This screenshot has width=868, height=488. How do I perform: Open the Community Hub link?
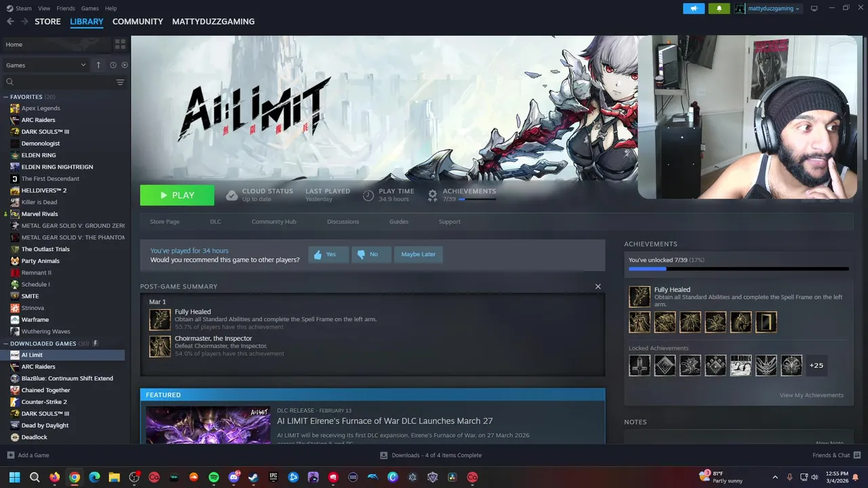click(x=274, y=222)
